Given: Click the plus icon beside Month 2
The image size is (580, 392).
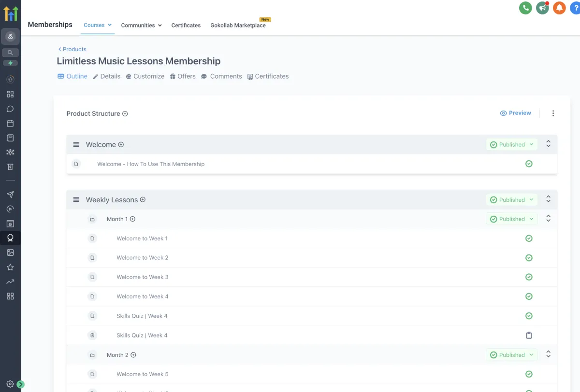Looking at the screenshot, I should click(133, 355).
